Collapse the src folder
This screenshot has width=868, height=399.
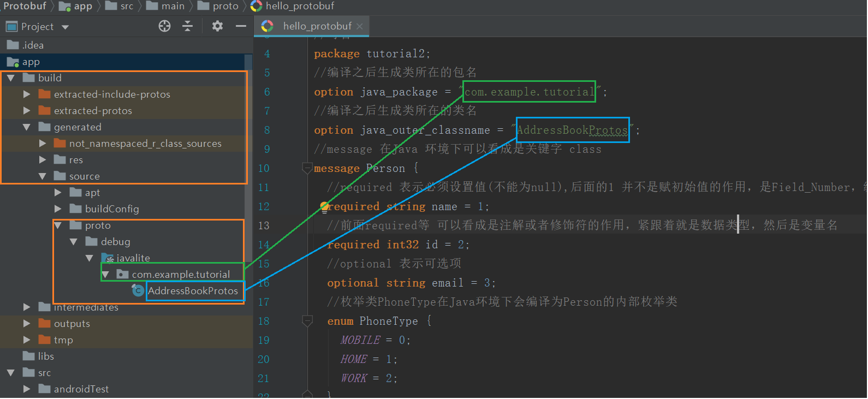tap(10, 373)
